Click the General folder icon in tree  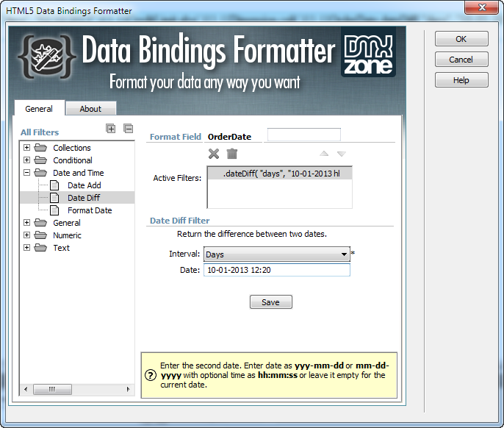(40, 223)
